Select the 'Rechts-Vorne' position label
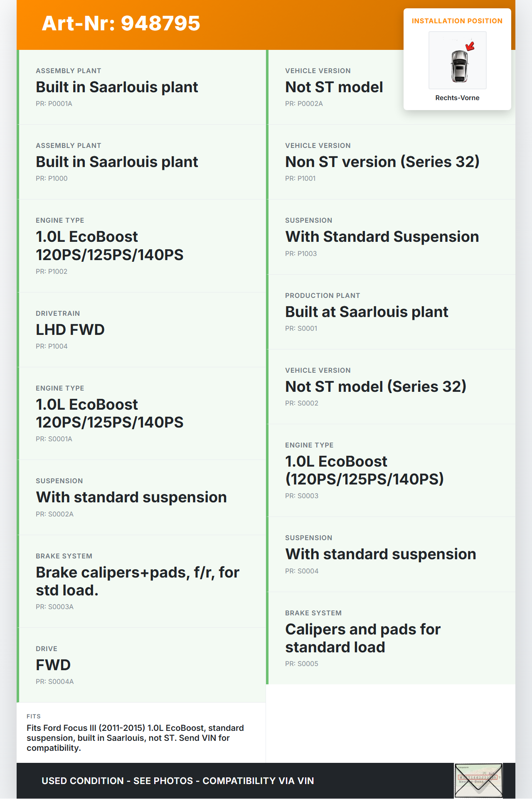The width and height of the screenshot is (532, 799). [x=457, y=98]
